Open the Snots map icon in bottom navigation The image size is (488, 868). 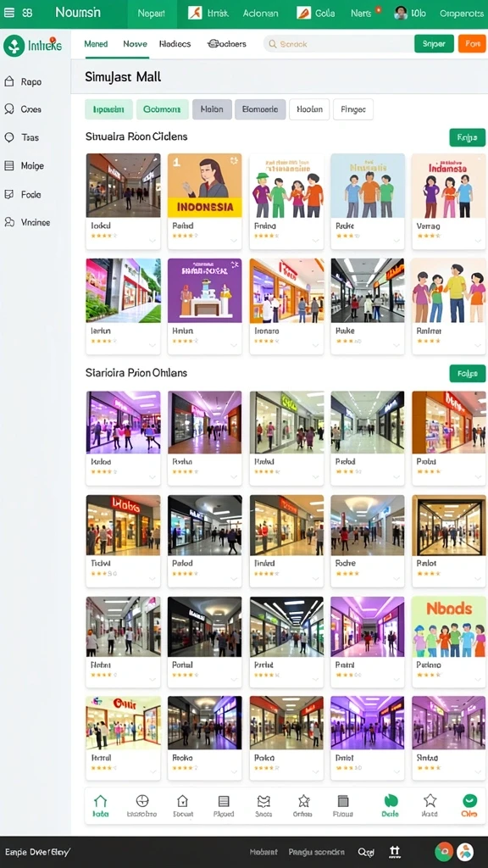point(264,801)
